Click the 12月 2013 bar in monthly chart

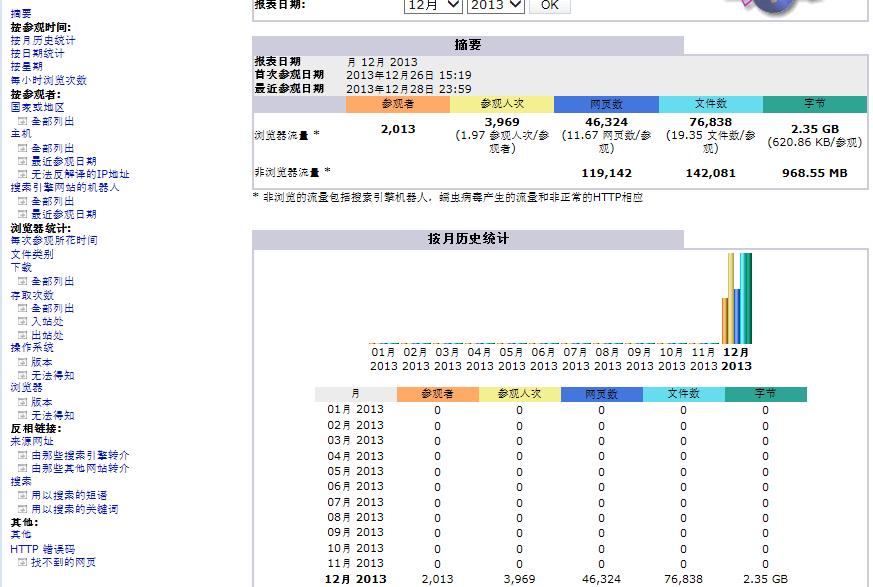coord(737,298)
